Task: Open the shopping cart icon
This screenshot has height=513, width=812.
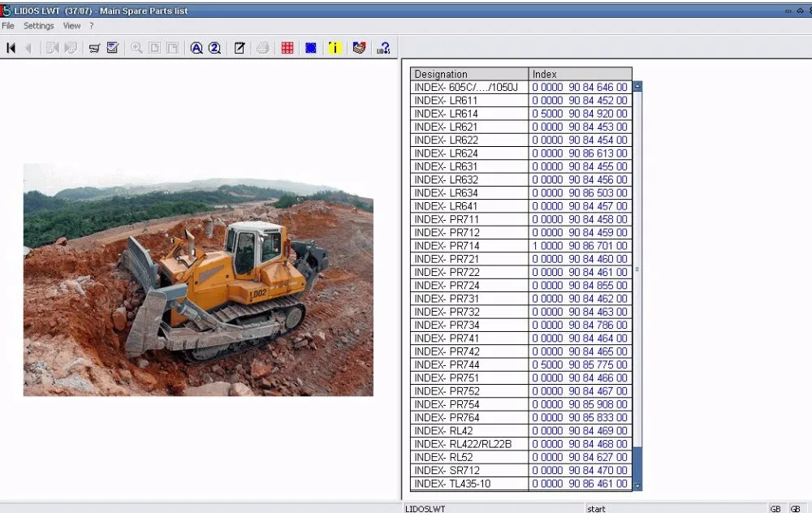Action: click(94, 48)
